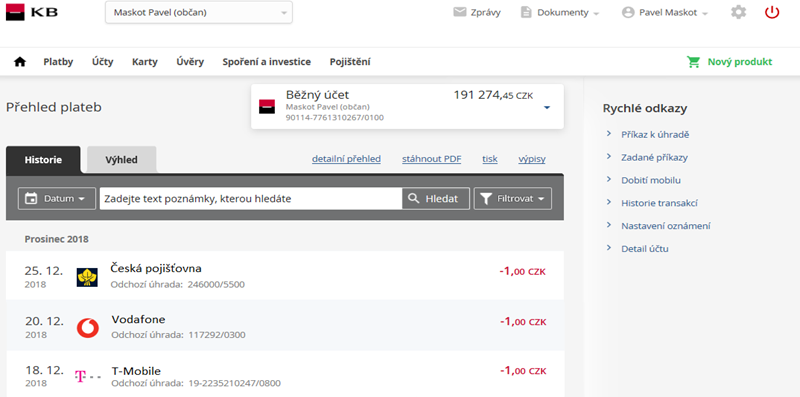Open the Zprávy link
The height and width of the screenshot is (397, 800).
pyautogui.click(x=486, y=13)
